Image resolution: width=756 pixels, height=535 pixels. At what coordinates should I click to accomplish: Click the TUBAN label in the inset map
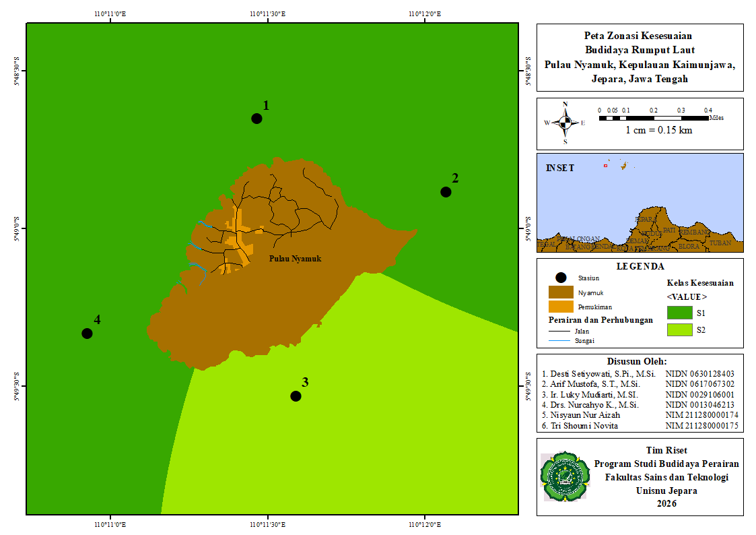point(720,243)
